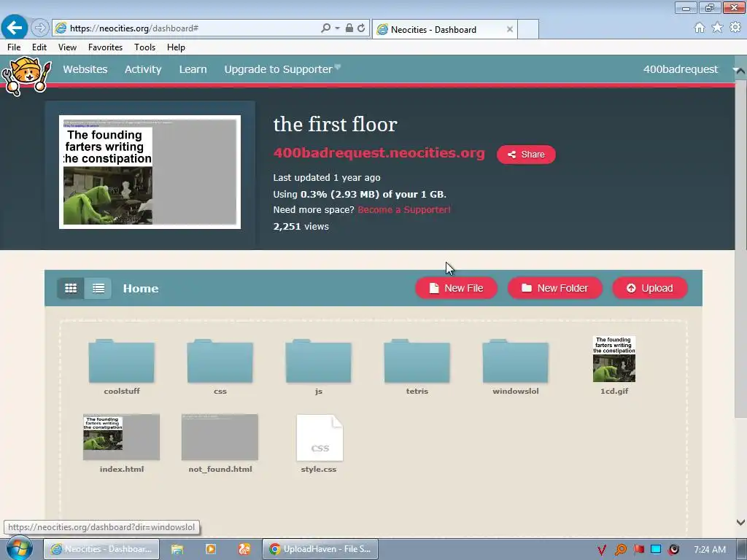Open Favorites star icon
The height and width of the screenshot is (560, 747).
point(717,28)
